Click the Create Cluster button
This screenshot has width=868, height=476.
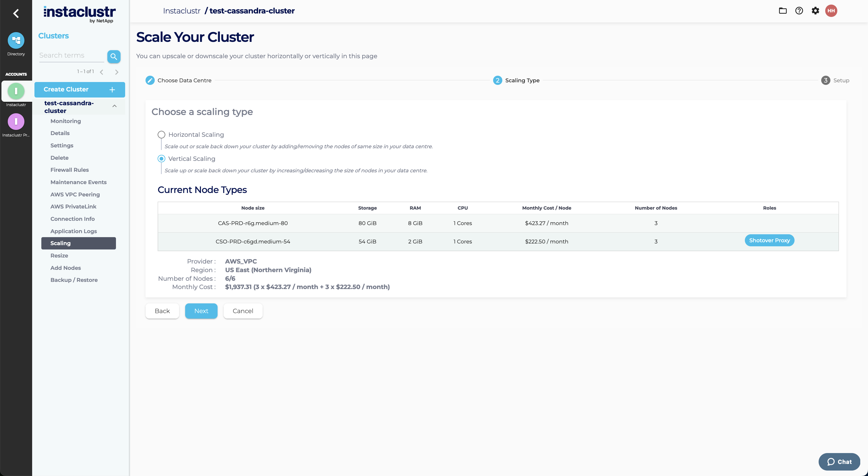click(80, 89)
